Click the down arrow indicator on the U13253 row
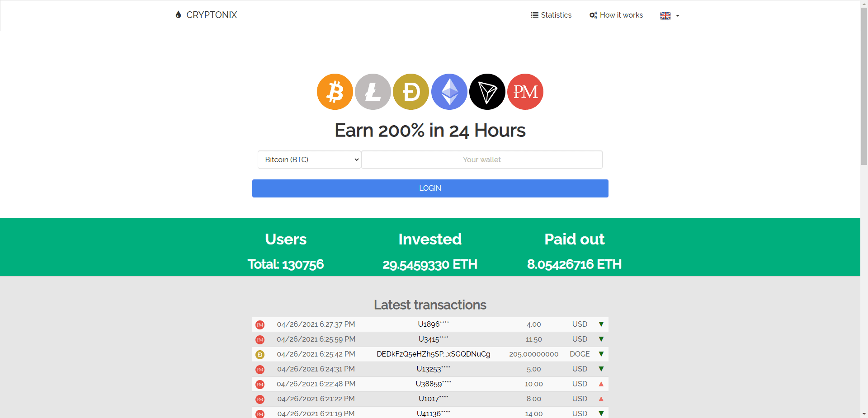 [x=601, y=369]
